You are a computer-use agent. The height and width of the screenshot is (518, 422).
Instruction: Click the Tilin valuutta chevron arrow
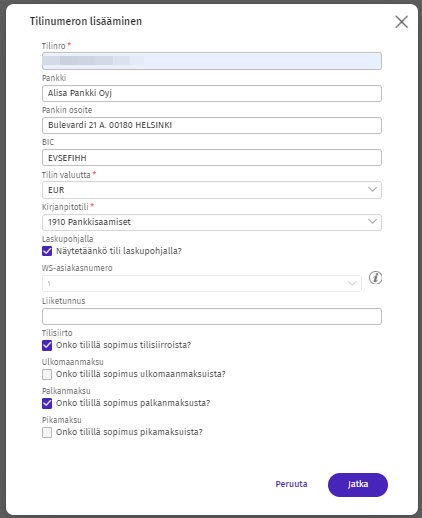pyautogui.click(x=372, y=189)
